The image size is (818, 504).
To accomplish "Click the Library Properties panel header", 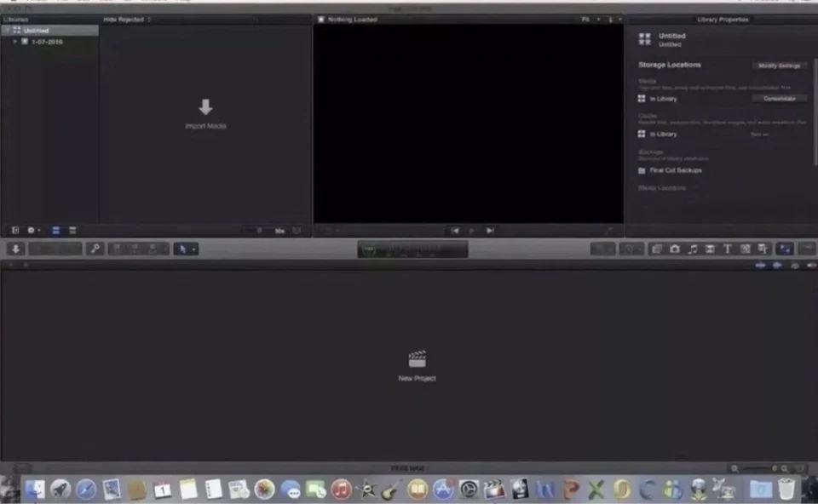I will click(x=723, y=19).
